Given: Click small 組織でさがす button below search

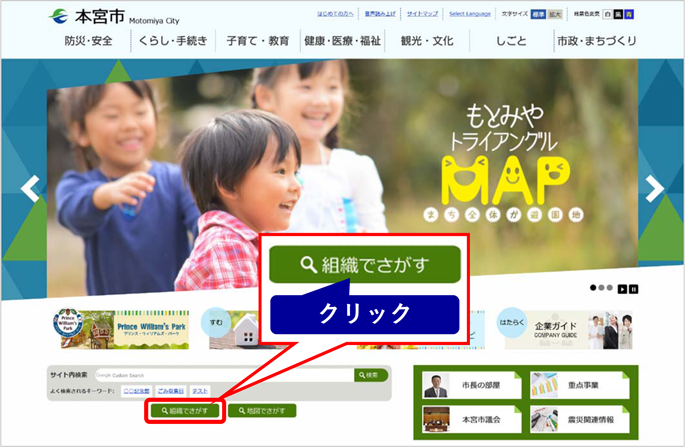Looking at the screenshot, I should (x=185, y=411).
